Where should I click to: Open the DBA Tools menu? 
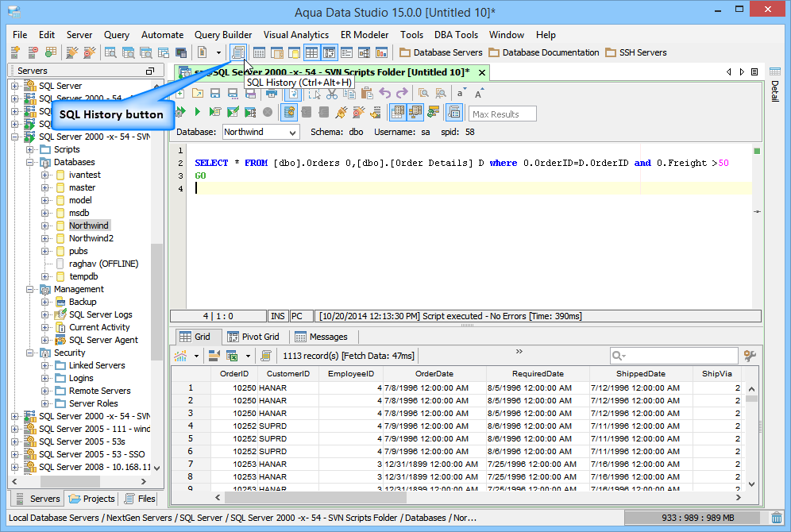point(456,35)
